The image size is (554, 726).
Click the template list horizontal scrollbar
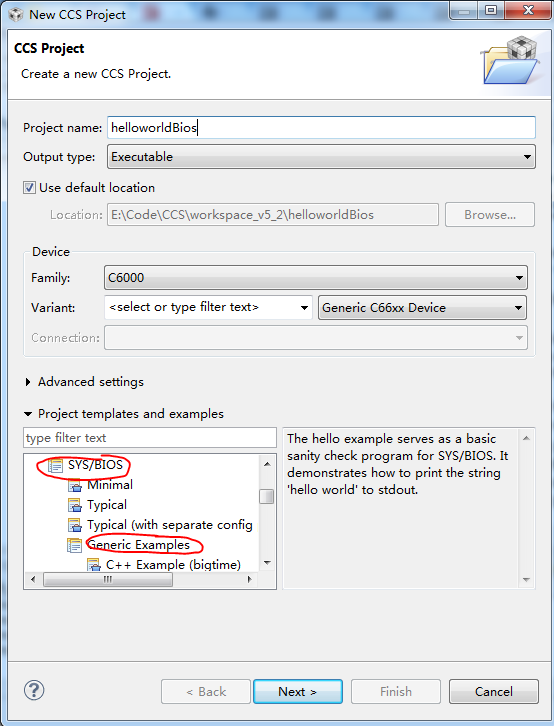[x=141, y=579]
